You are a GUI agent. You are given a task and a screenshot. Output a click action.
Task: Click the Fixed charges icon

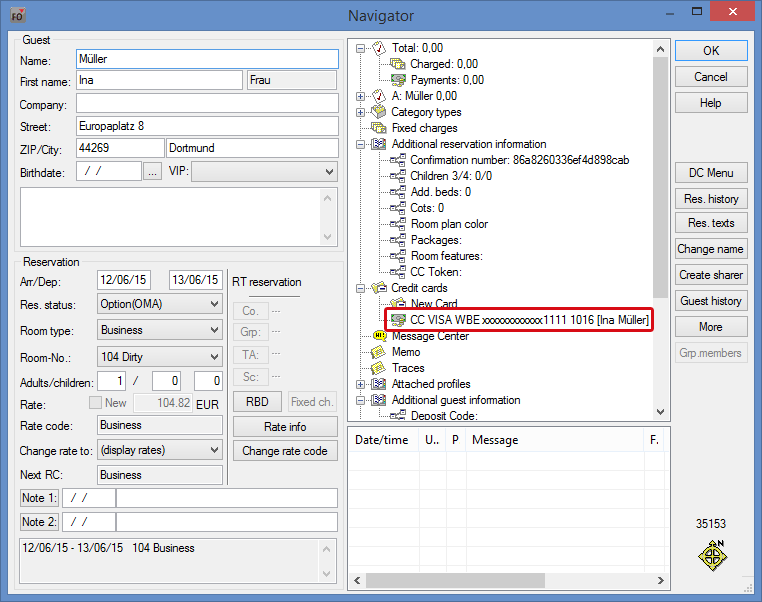[x=379, y=128]
